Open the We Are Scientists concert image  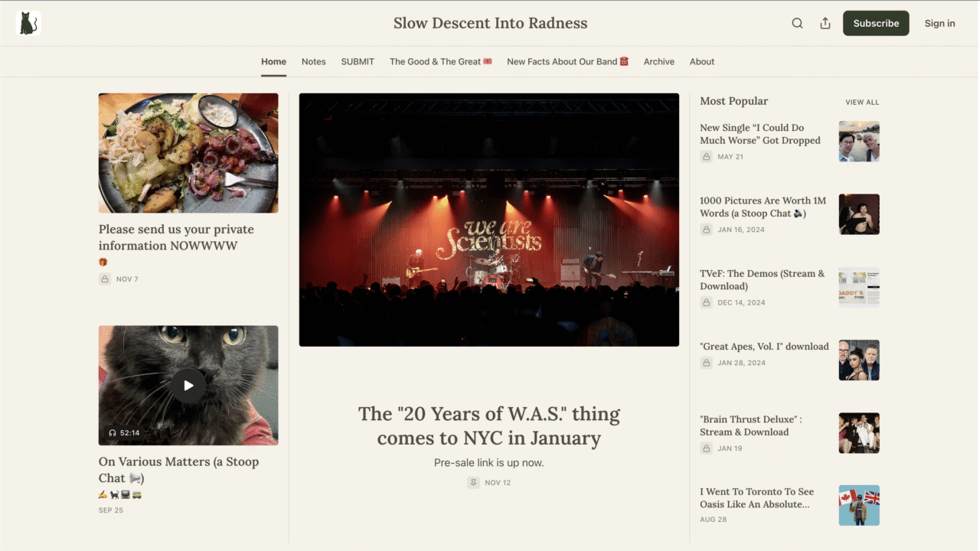coord(489,220)
